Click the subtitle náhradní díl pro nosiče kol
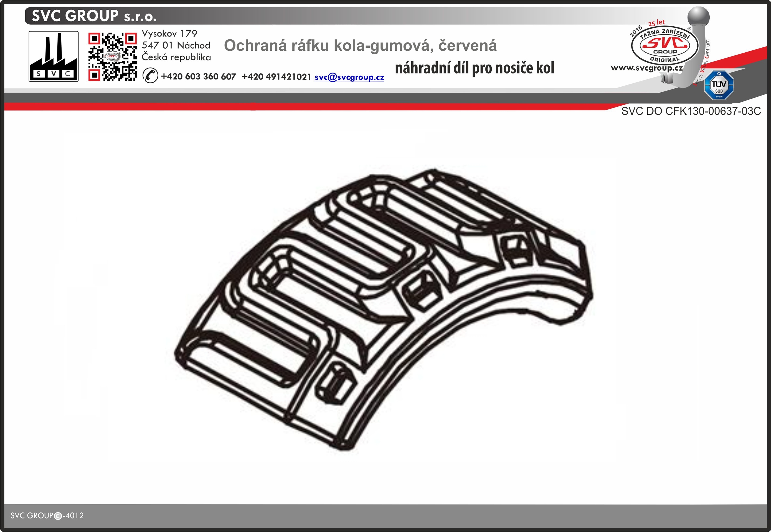Image resolution: width=771 pixels, height=532 pixels. tap(474, 68)
